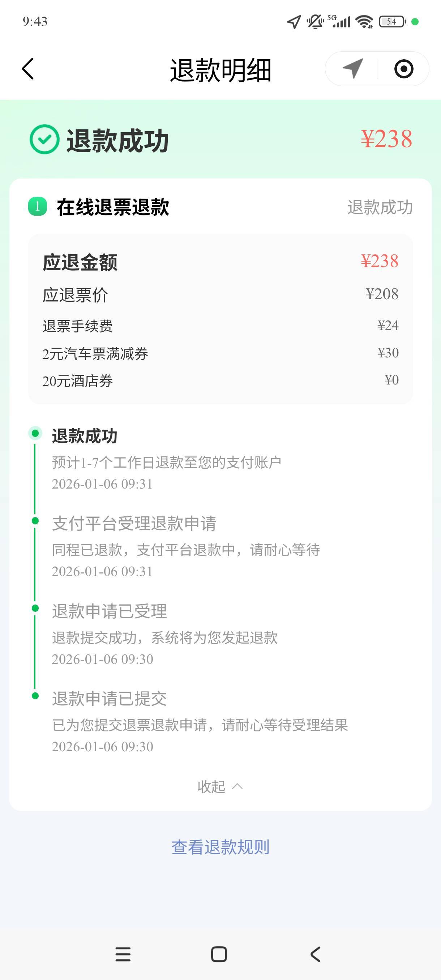This screenshot has height=980, width=441.
Task: Tap the 应退金额 ¥238 row
Action: click(x=220, y=262)
